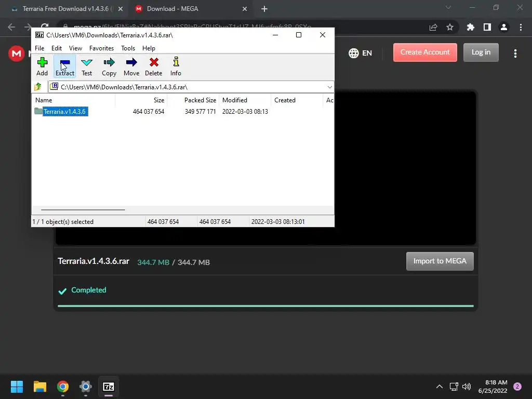This screenshot has width=532, height=399.
Task: Click the 7-Zip taskbar icon
Action: tap(109, 387)
